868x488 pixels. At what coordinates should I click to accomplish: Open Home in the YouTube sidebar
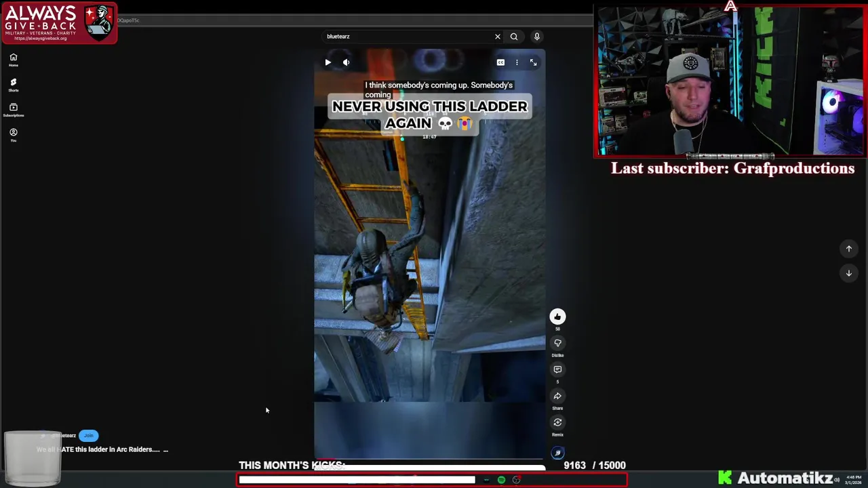13,60
